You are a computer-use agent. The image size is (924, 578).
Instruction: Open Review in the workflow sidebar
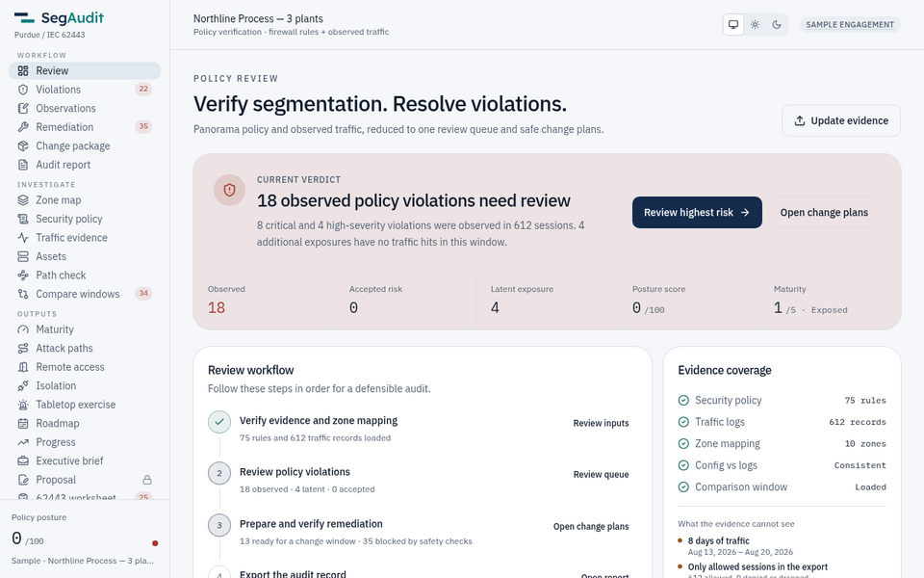(x=85, y=70)
